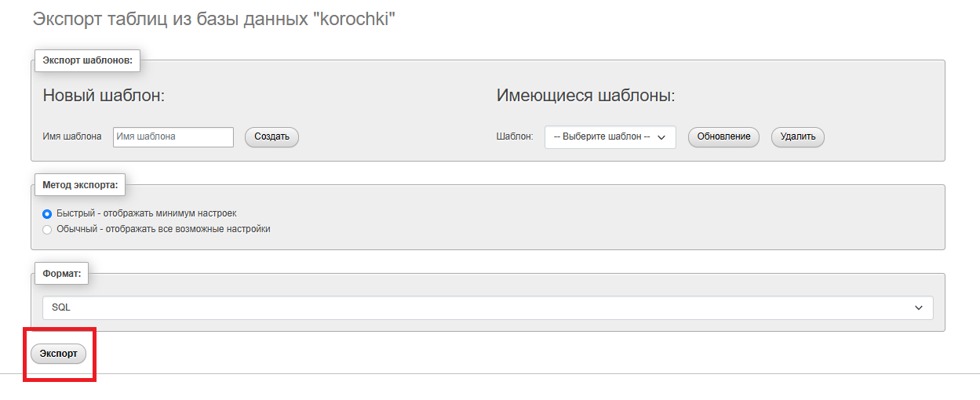Click the Обновление template button
Image resolution: width=980 pixels, height=400 pixels.
tap(723, 136)
